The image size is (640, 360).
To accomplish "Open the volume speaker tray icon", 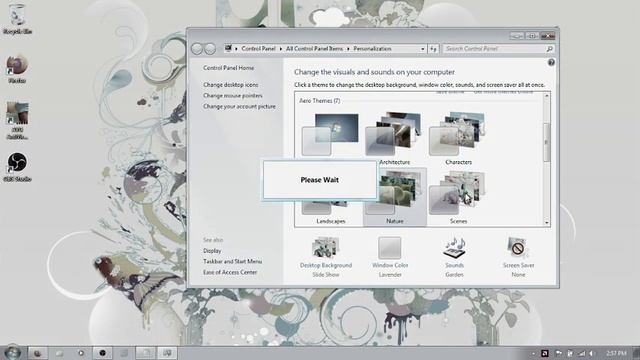I will click(x=591, y=353).
